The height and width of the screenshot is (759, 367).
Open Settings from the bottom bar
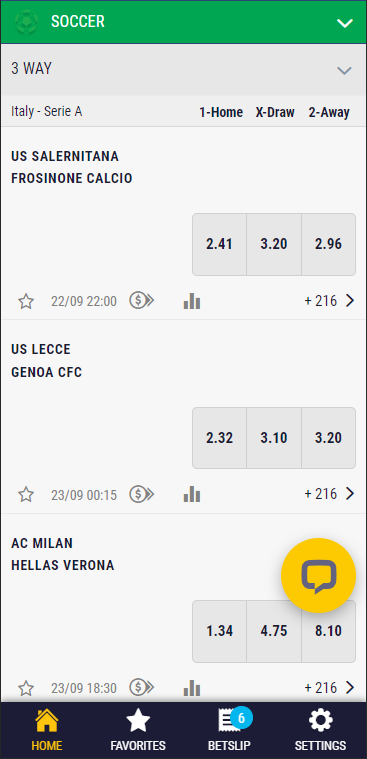(x=321, y=730)
